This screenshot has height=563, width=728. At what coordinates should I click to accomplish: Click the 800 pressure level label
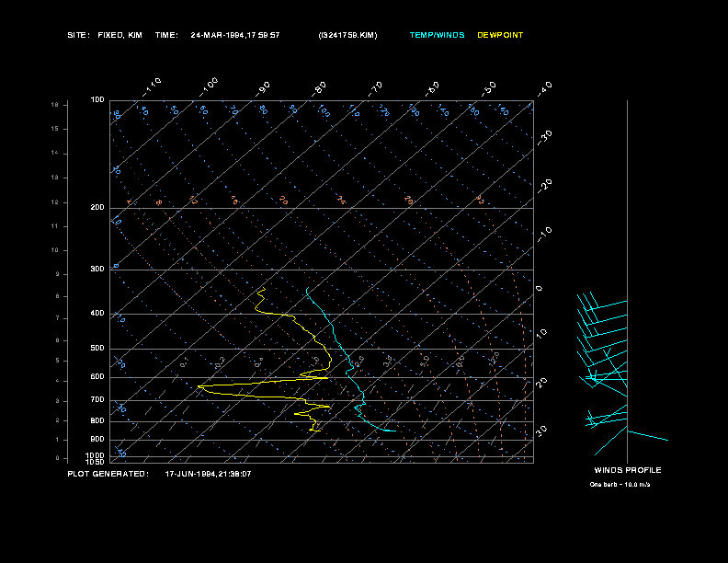pyautogui.click(x=97, y=420)
